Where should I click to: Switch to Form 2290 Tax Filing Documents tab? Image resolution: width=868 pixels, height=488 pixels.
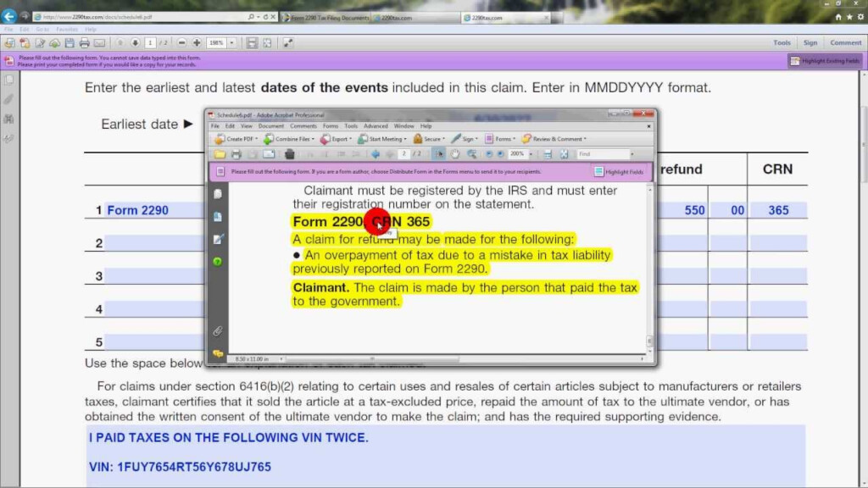(325, 18)
